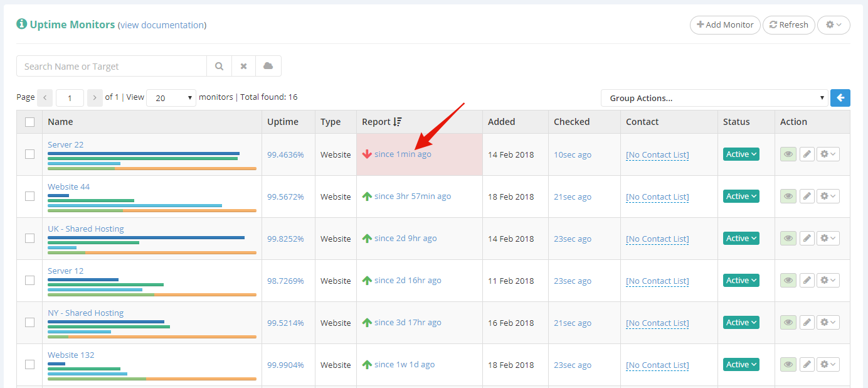View UK - Shared Hosting eye icon
Screen dimensions: 868x388
tap(789, 239)
